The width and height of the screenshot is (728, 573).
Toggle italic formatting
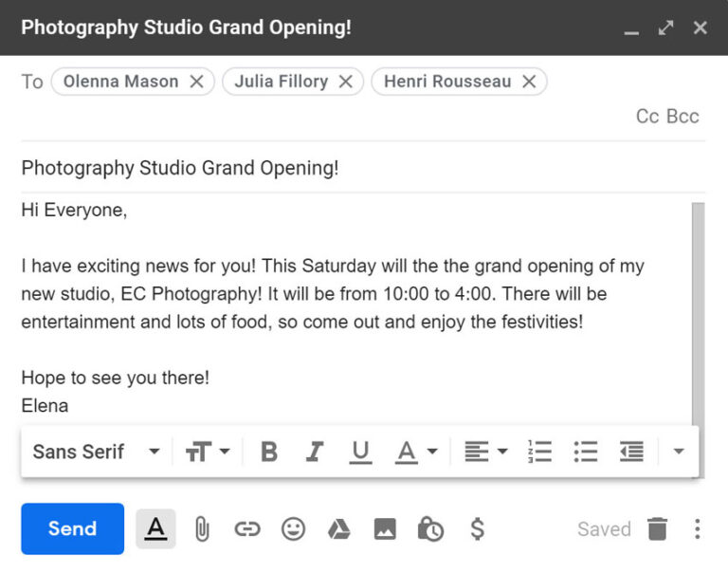[315, 452]
